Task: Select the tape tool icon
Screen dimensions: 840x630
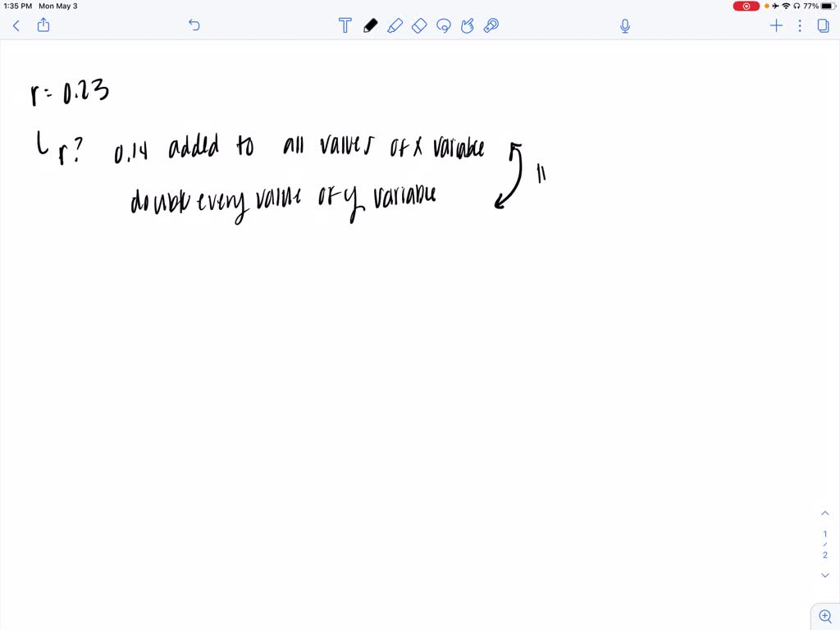Action: 491,25
